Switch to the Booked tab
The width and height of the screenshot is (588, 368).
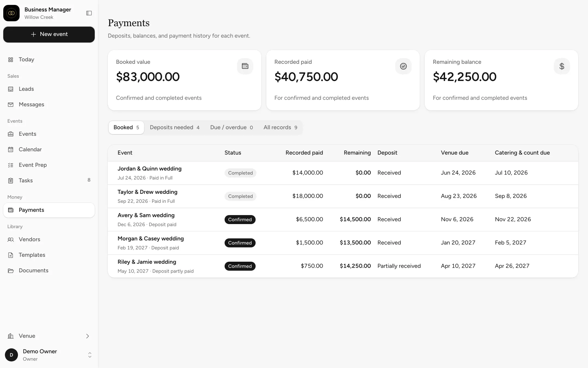pyautogui.click(x=126, y=128)
